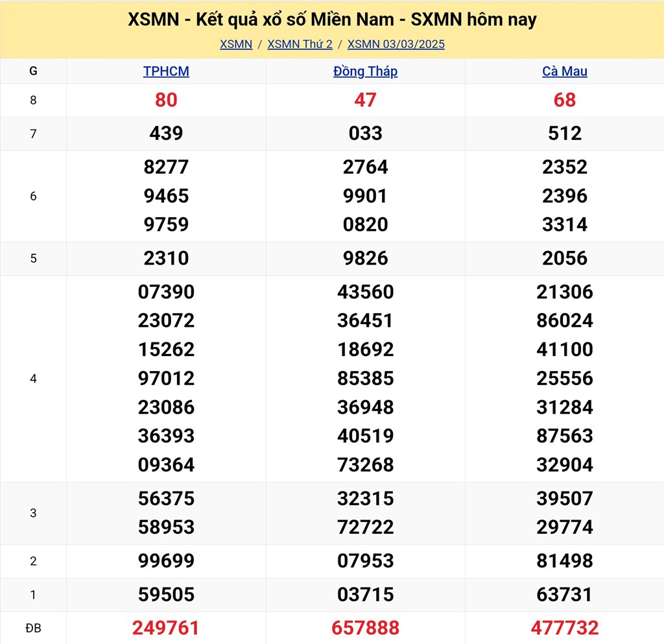
Task: Click Cà Mau third prize 39507
Action: 565,498
